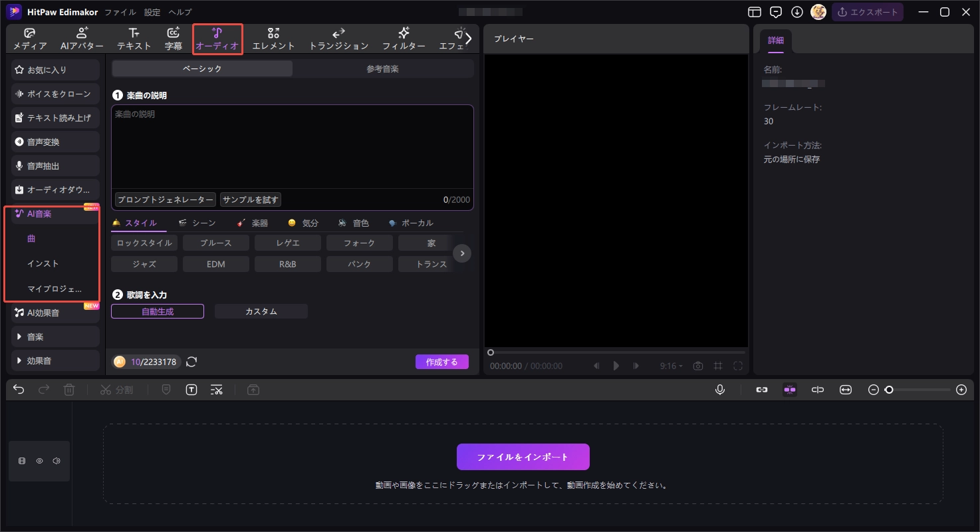The width and height of the screenshot is (980, 532).
Task: Open the ファイル menu
Action: 120,12
